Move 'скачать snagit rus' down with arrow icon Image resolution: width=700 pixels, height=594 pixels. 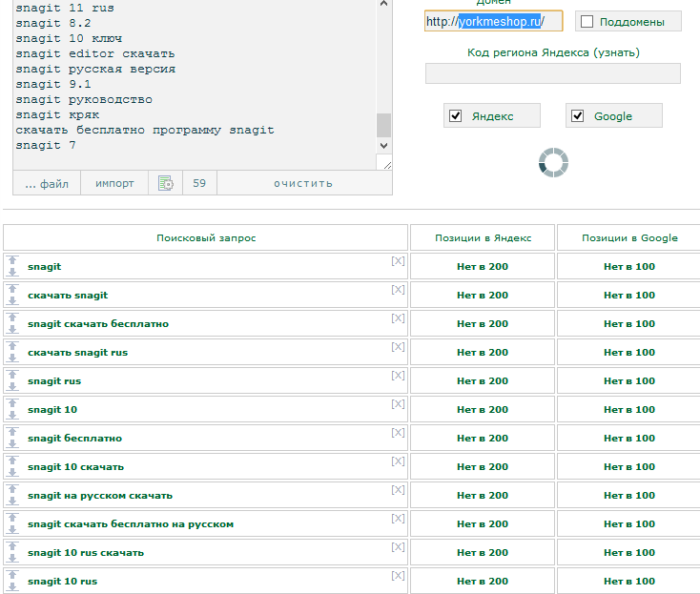[x=12, y=358]
